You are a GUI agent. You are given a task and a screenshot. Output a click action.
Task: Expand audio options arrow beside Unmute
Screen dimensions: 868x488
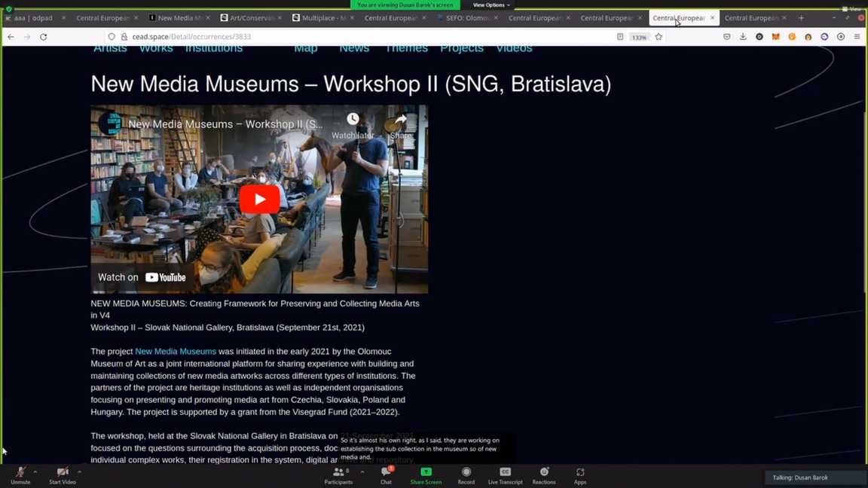35,472
